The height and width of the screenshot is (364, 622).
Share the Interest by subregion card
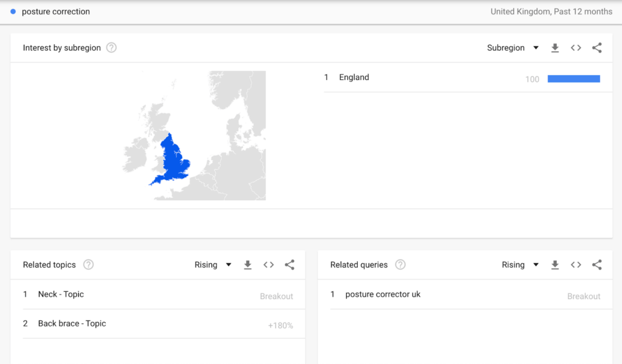pyautogui.click(x=597, y=48)
